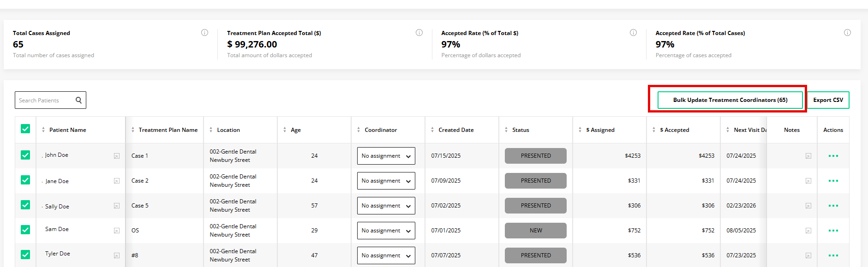
Task: Uncheck Tyler Doe's row checkbox
Action: pyautogui.click(x=25, y=255)
